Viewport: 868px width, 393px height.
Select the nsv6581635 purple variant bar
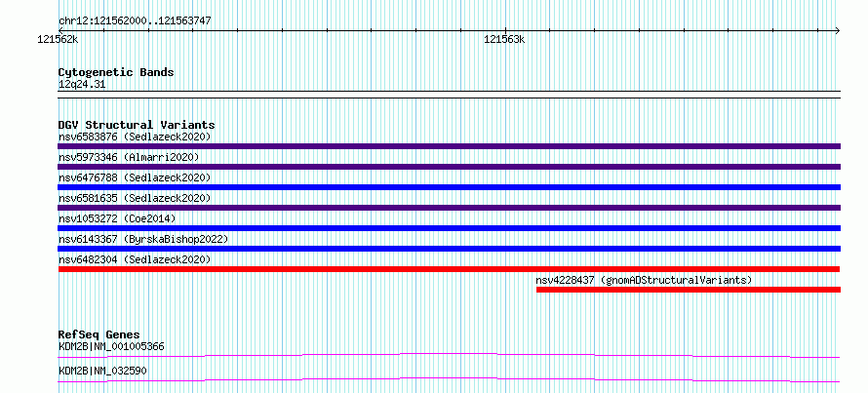tap(449, 208)
